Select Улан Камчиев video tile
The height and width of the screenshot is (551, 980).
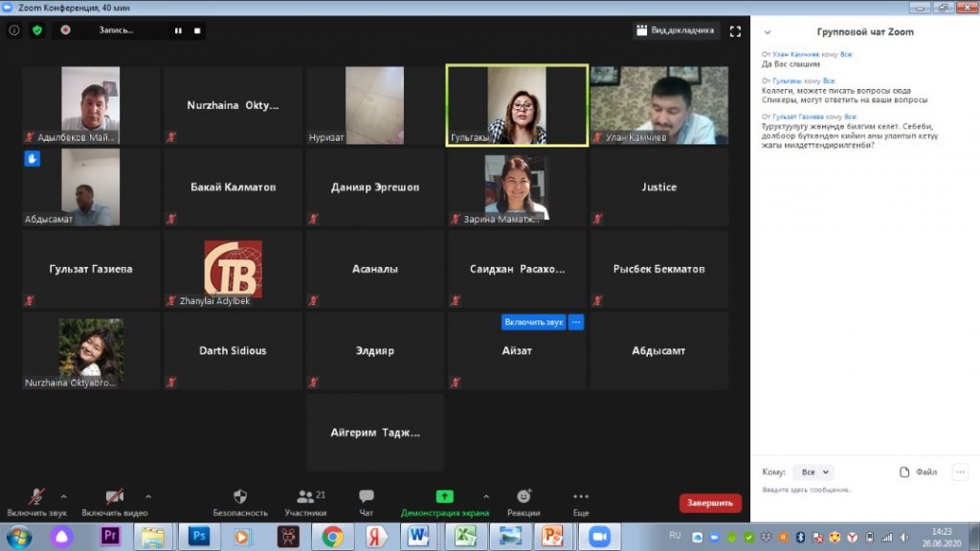[658, 105]
